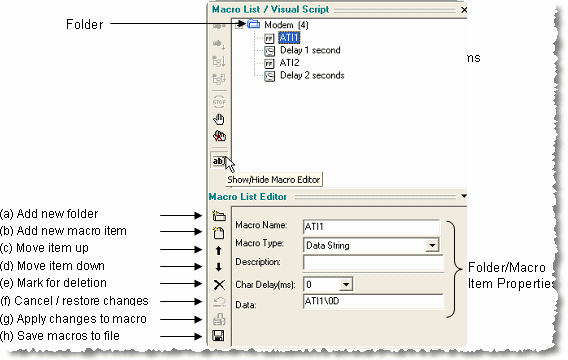Click the Macro Name input field

371,227
